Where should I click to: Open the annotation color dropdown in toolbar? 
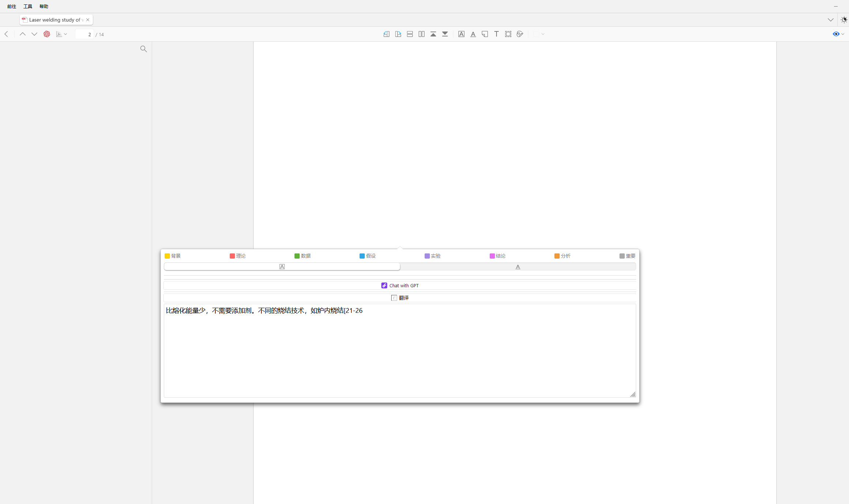tap(539, 34)
